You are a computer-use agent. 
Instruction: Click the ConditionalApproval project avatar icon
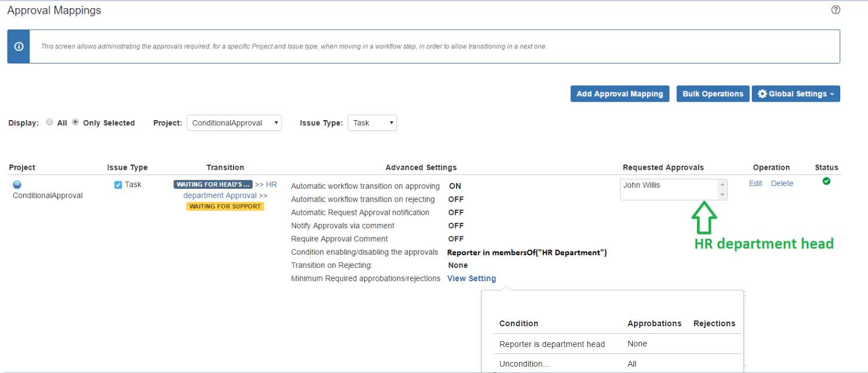pos(17,185)
